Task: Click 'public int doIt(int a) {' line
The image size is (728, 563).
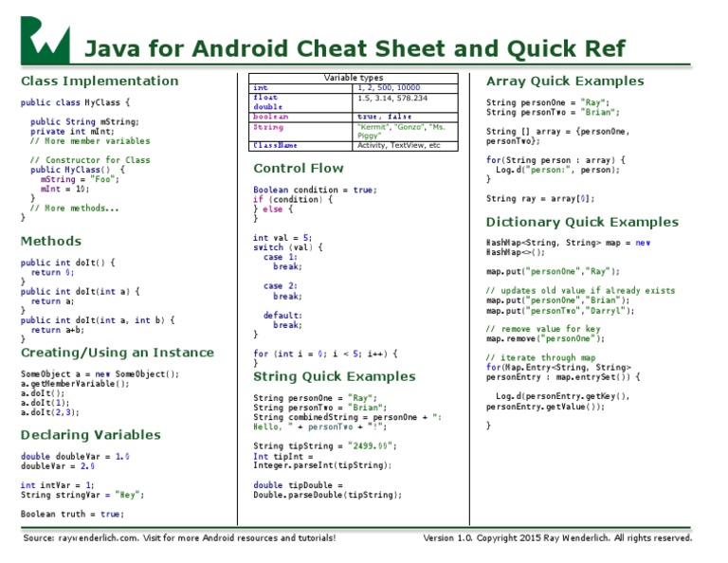Action: (80, 292)
